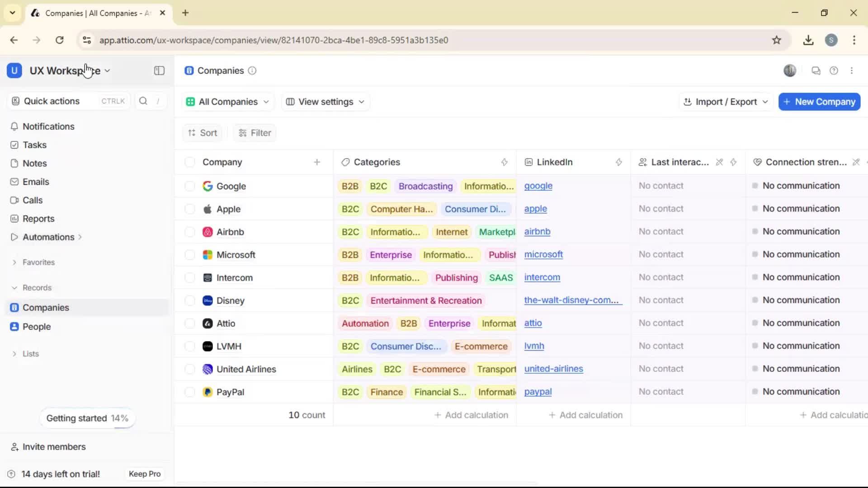Click the info icon next to Companies title
Viewport: 868px width, 488px height.
point(252,71)
